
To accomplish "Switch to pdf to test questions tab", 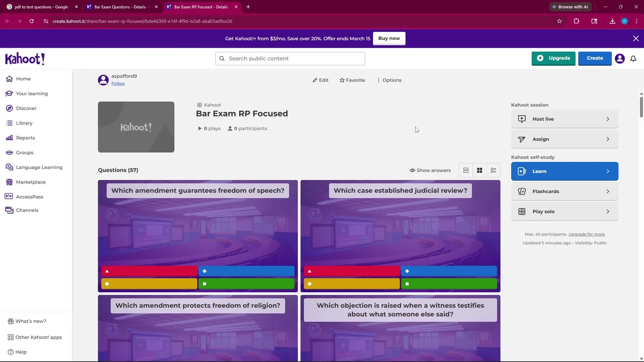I will (x=42, y=7).
